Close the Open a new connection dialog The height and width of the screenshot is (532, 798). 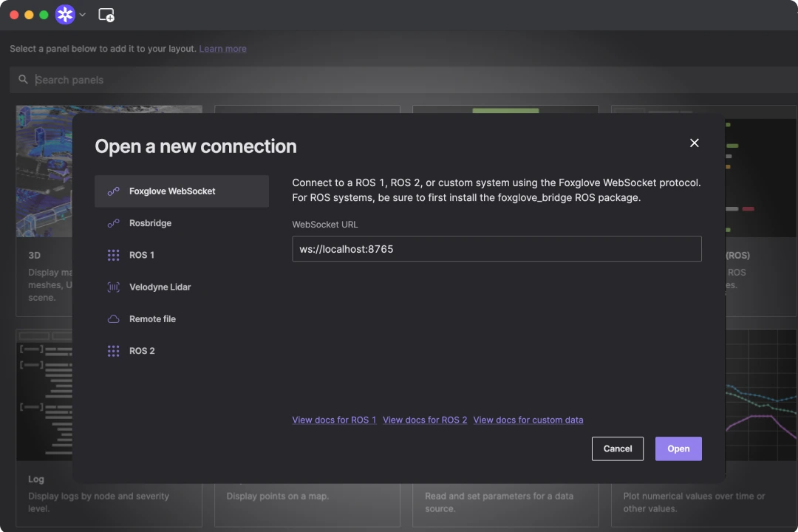point(694,143)
